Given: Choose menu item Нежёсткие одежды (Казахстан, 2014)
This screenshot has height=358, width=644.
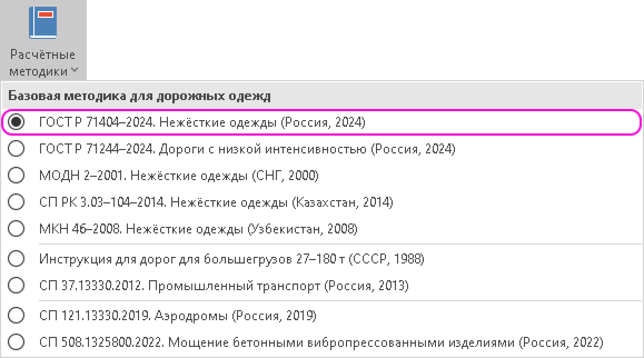Looking at the screenshot, I should click(321, 202).
